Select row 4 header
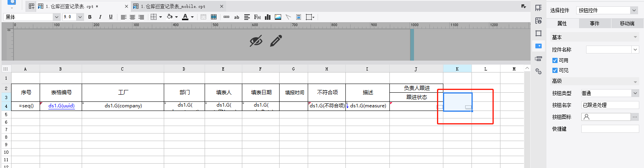The height and width of the screenshot is (168, 644). (x=6, y=106)
